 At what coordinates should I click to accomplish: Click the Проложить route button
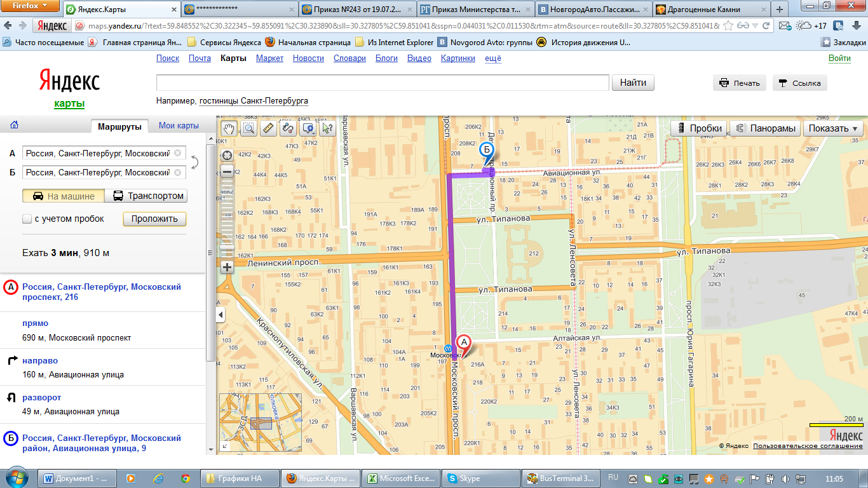click(154, 219)
